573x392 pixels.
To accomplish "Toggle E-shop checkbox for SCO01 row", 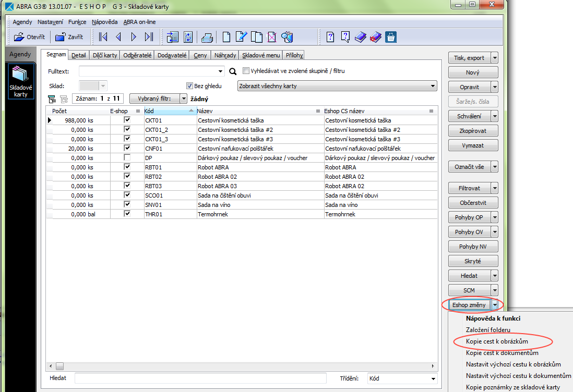I will 127,195.
